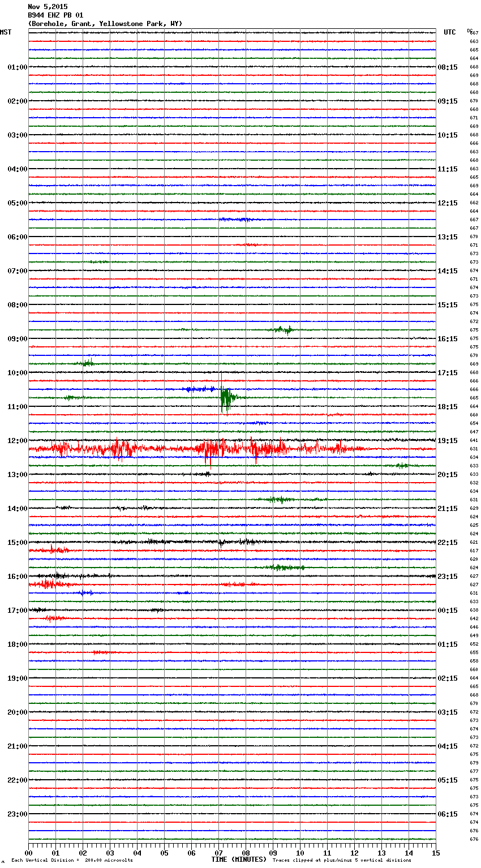Click the 22:15 UTC time label

pyautogui.click(x=448, y=543)
